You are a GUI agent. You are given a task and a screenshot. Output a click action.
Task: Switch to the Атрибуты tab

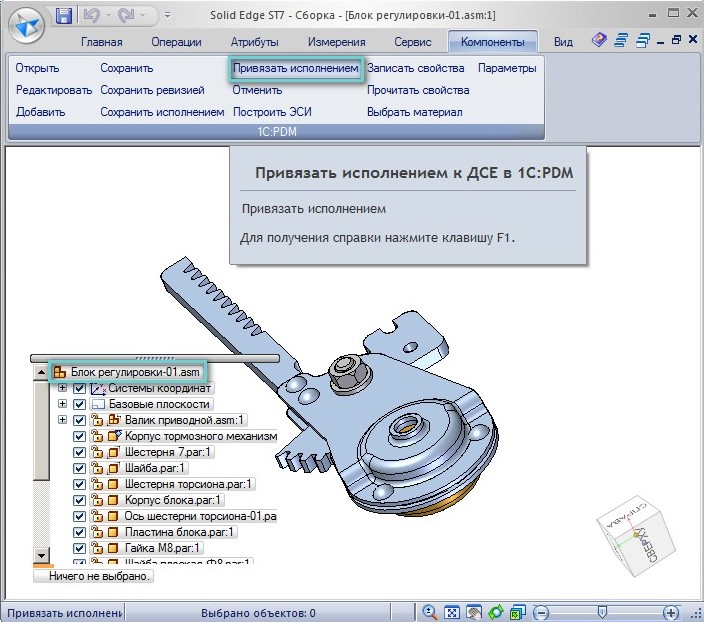click(255, 42)
